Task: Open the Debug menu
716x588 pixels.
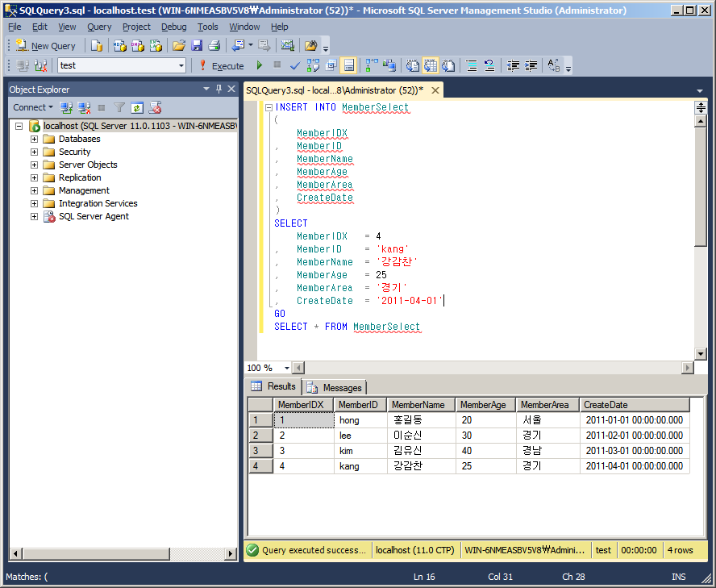Action: [x=174, y=27]
